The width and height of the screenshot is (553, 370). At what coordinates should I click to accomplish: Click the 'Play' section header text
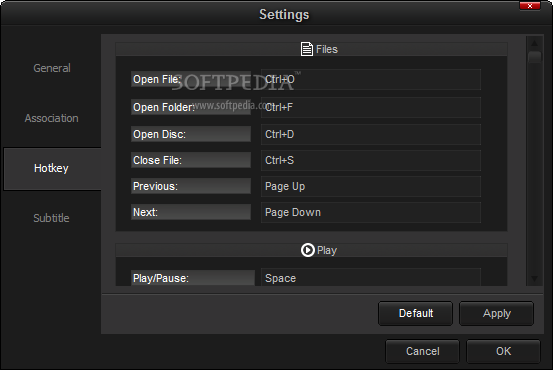pyautogui.click(x=327, y=250)
